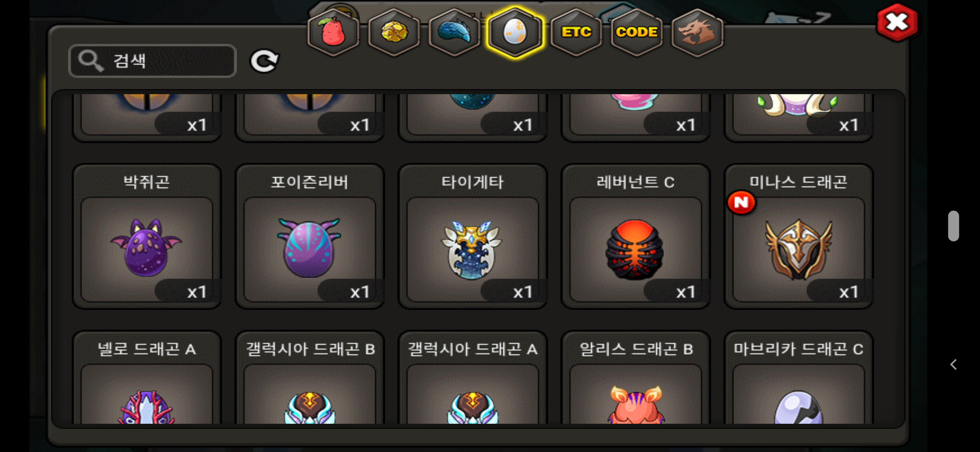980x452 pixels.
Task: Open the 넬로 드래곤 A egg card
Action: (146, 377)
